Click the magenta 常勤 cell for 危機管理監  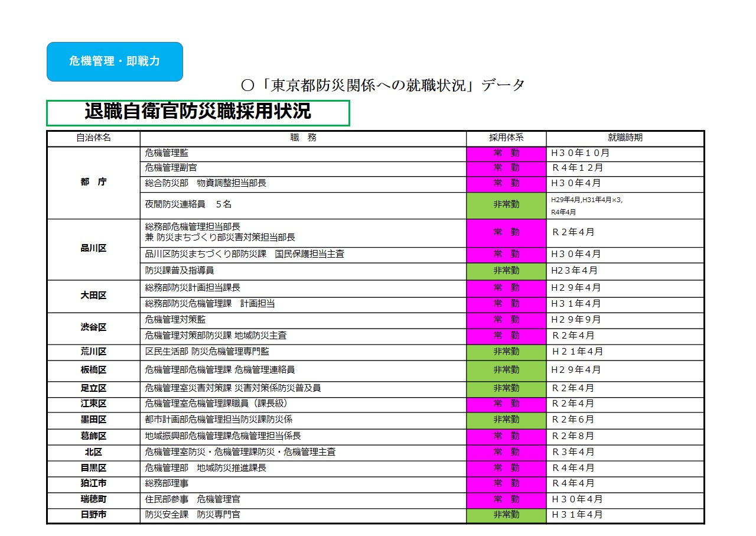[x=506, y=153]
